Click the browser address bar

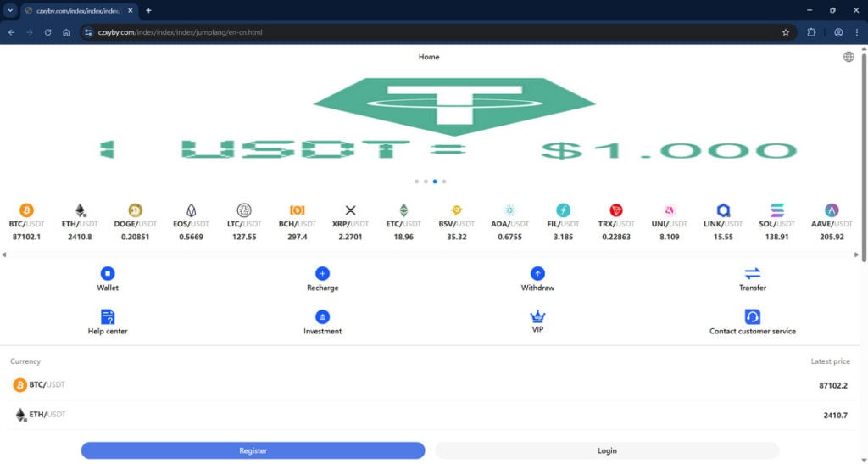(x=437, y=33)
